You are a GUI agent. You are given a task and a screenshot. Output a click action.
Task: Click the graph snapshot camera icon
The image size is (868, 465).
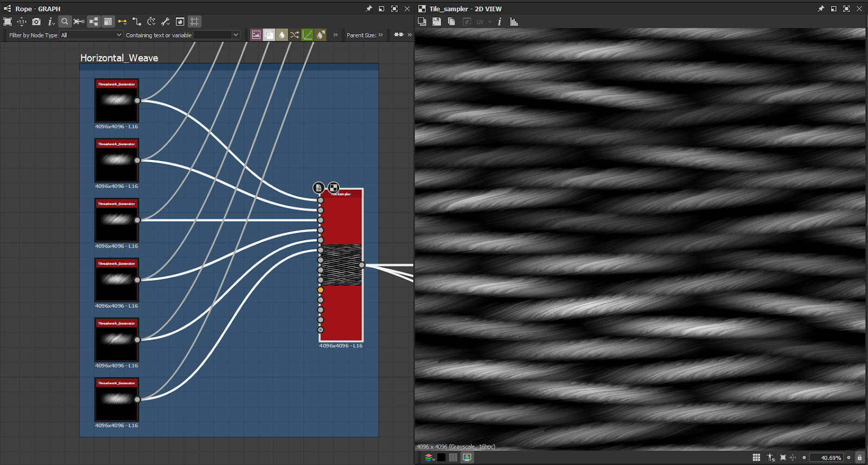(36, 22)
